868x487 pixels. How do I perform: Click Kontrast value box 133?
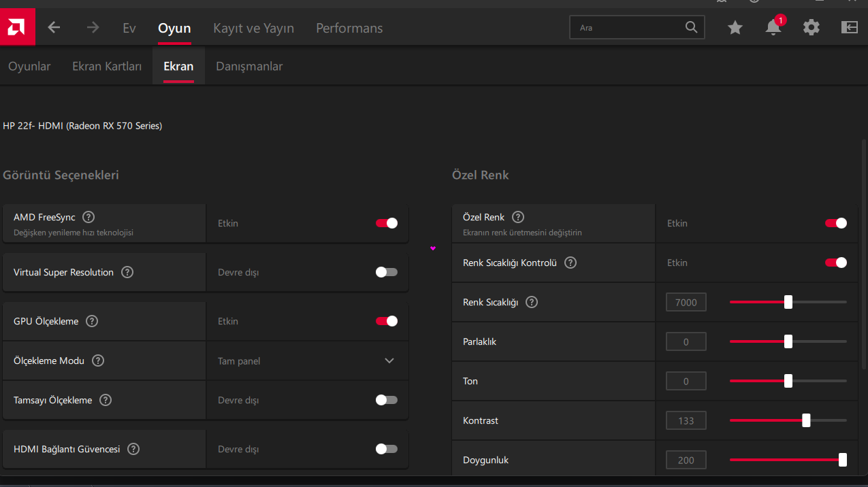point(686,420)
